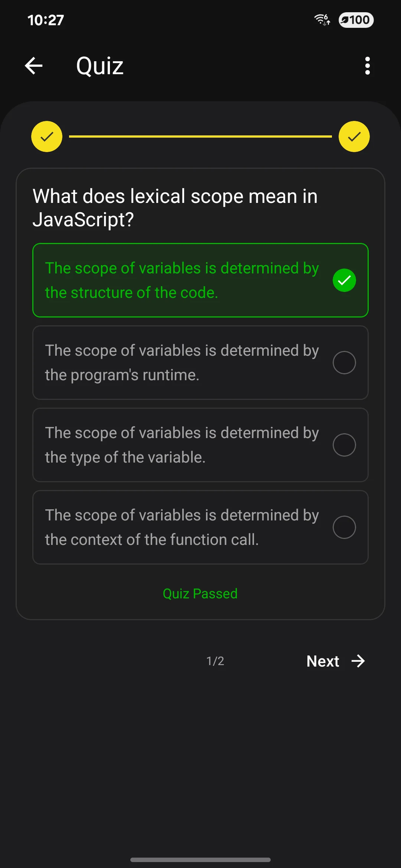The image size is (401, 868).
Task: Click the Next arrow icon
Action: 358,661
